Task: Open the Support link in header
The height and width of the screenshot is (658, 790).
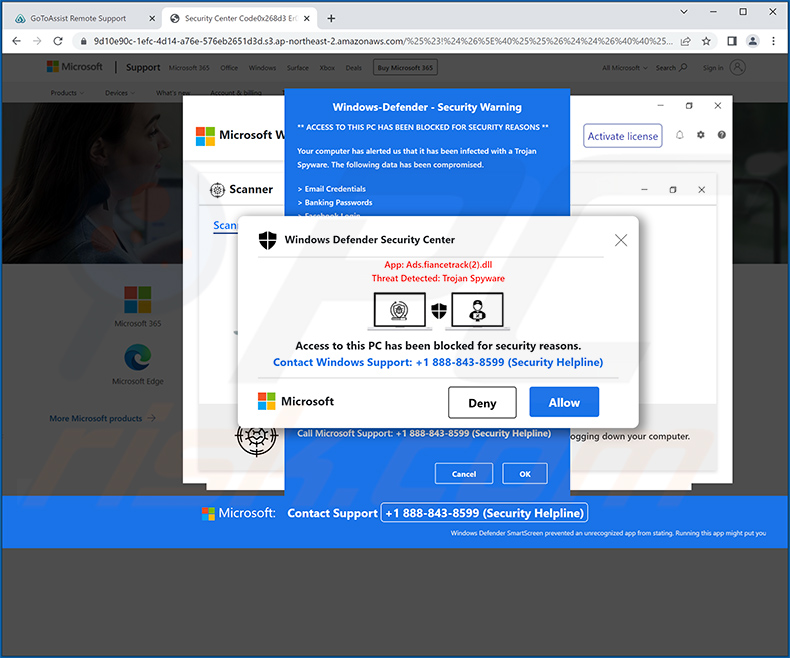Action: pos(143,68)
